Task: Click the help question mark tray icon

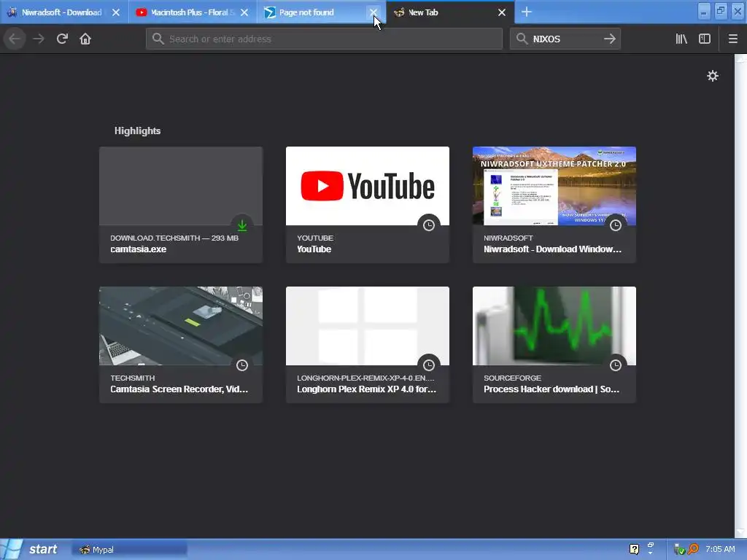Action: 634,550
